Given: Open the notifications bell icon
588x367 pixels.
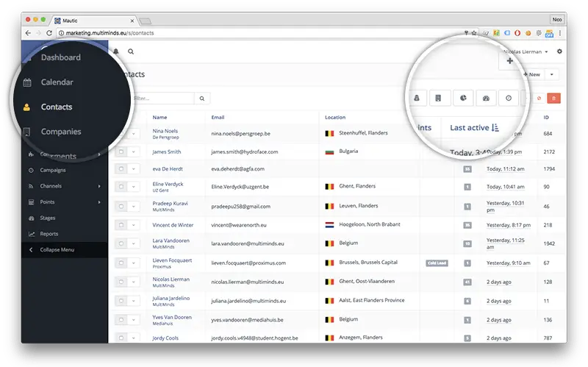Looking at the screenshot, I should point(116,51).
